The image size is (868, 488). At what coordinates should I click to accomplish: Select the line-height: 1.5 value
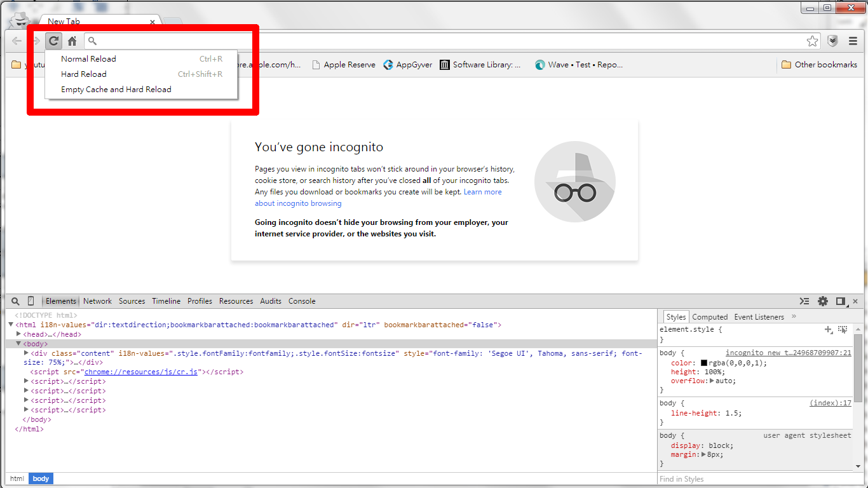[733, 414]
